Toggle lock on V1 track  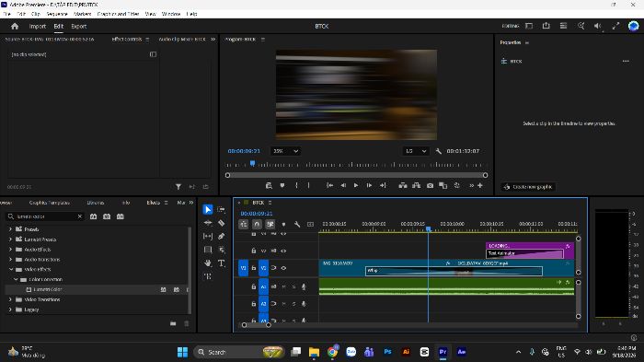tap(253, 268)
